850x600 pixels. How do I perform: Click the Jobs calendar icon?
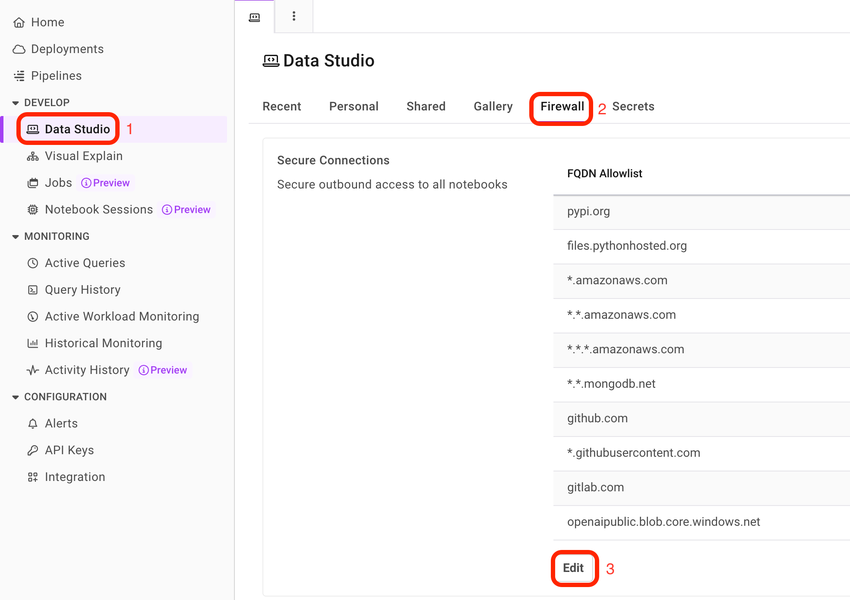[x=33, y=183]
